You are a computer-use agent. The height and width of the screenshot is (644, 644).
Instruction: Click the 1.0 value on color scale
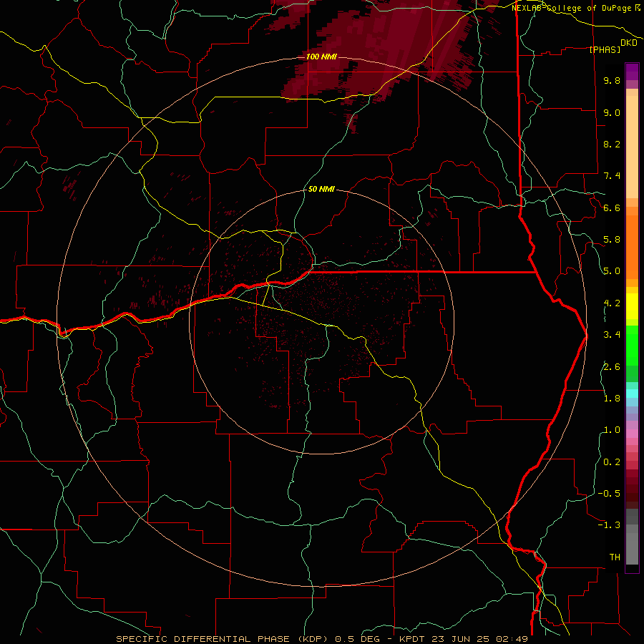(x=612, y=430)
